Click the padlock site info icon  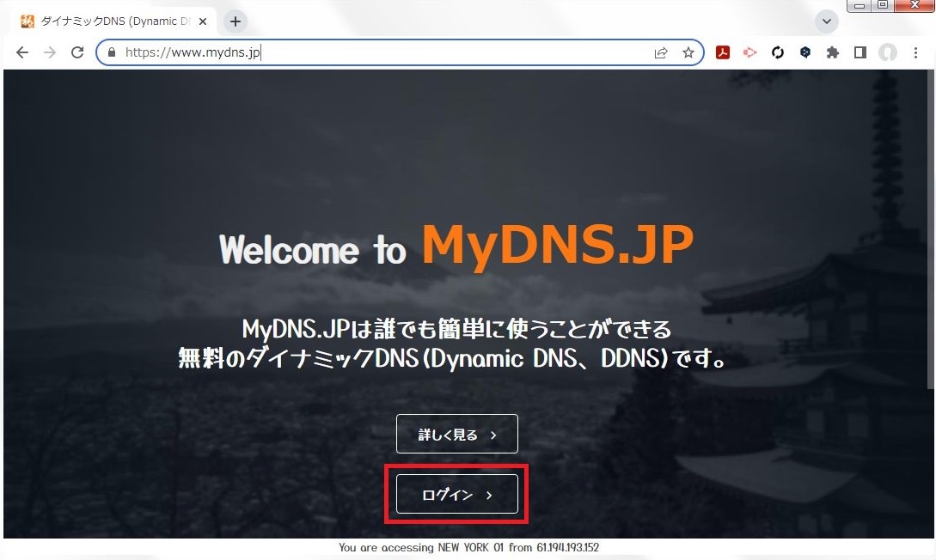tap(111, 52)
